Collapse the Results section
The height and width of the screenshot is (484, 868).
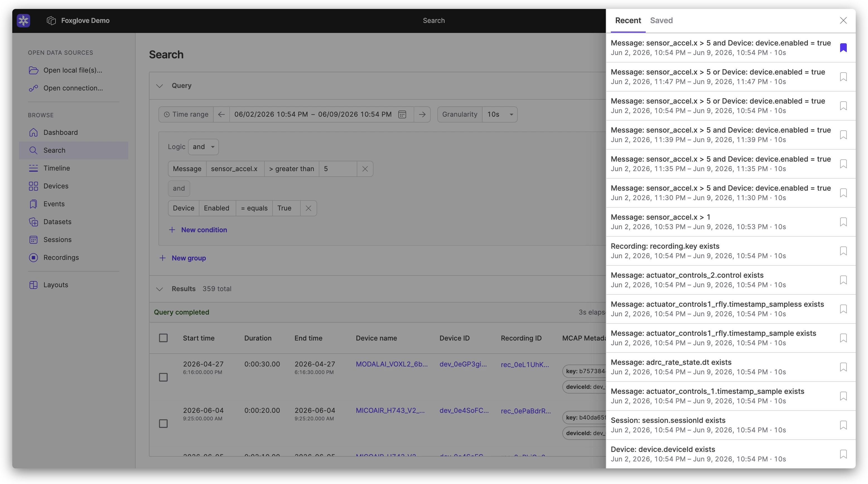(x=159, y=289)
